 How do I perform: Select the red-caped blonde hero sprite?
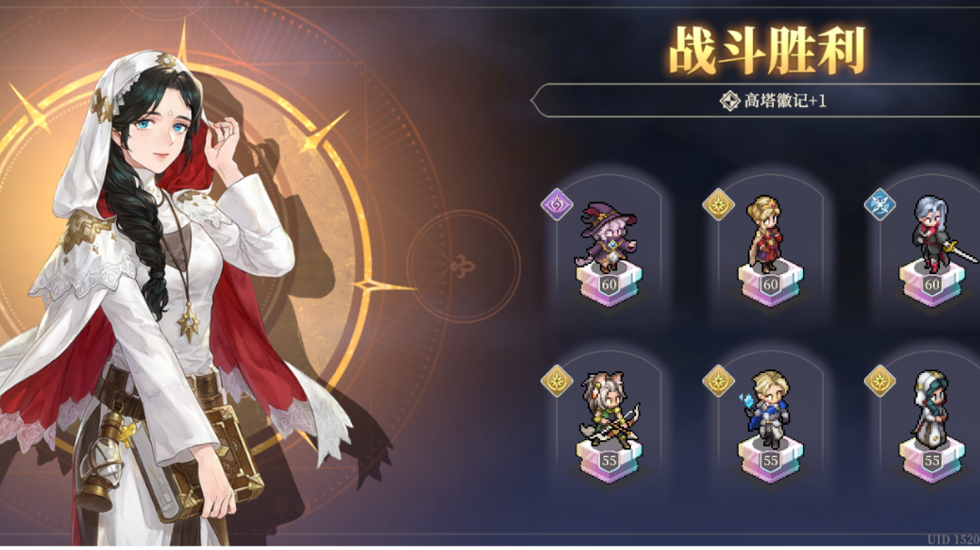763,234
